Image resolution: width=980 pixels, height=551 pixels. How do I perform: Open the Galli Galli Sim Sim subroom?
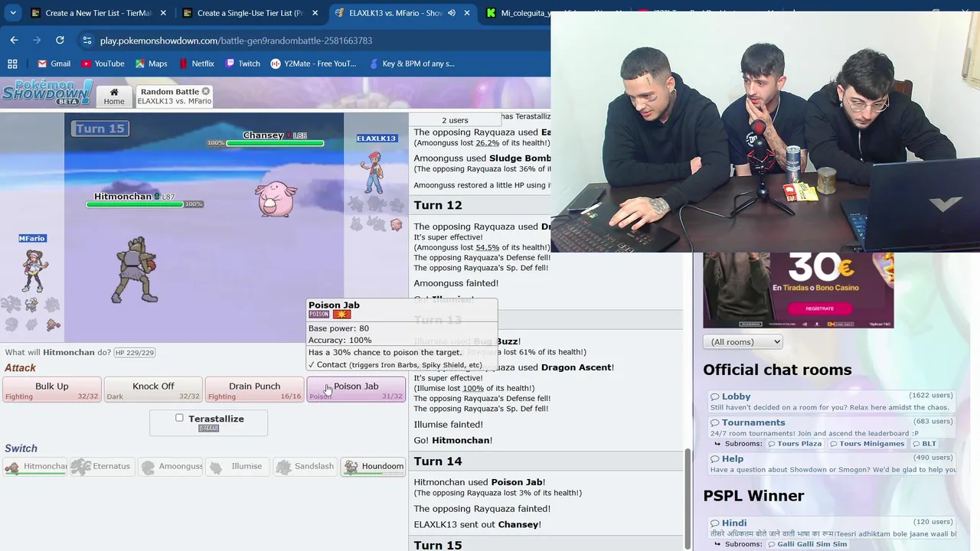point(807,544)
